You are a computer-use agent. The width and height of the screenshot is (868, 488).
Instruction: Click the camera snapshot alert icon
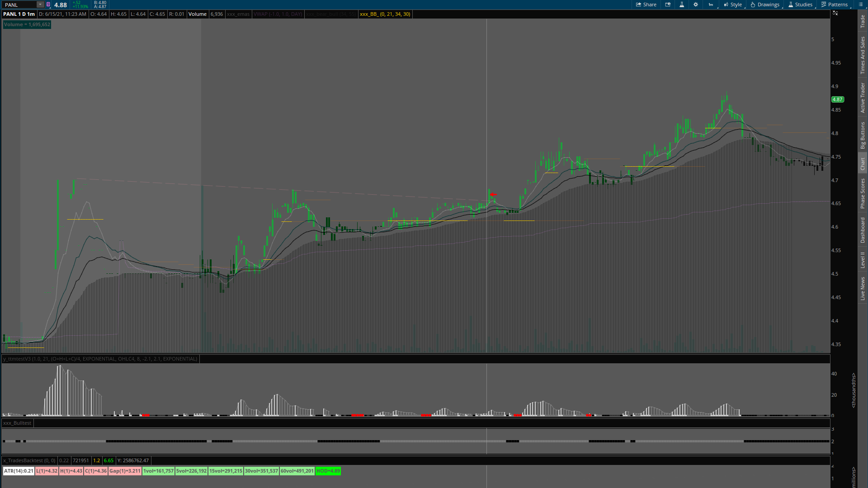[668, 5]
